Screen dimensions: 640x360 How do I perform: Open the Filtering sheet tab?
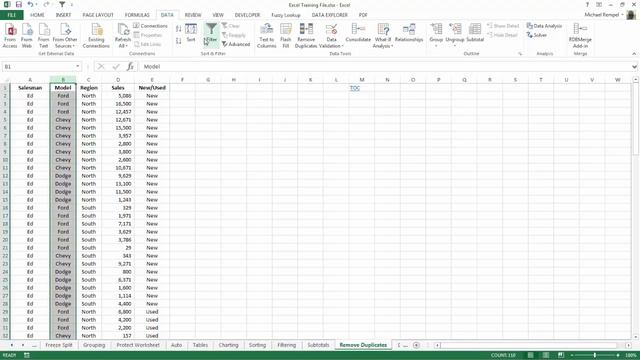[x=287, y=345]
